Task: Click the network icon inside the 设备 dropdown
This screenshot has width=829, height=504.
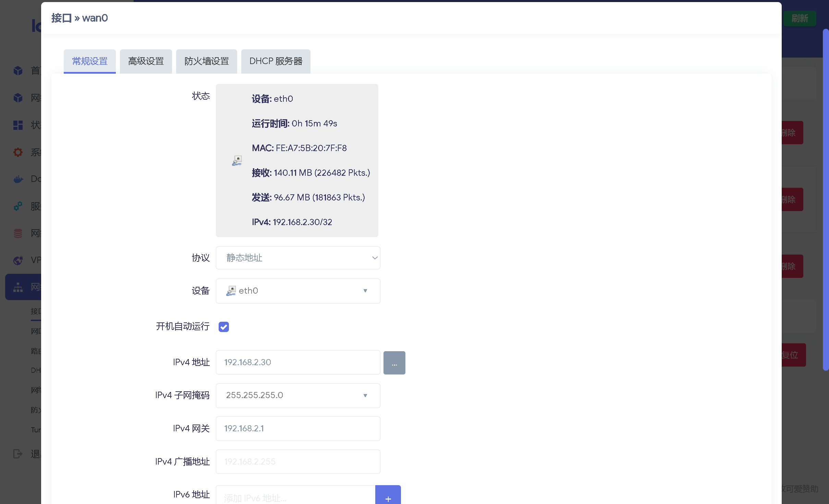Action: 231,291
